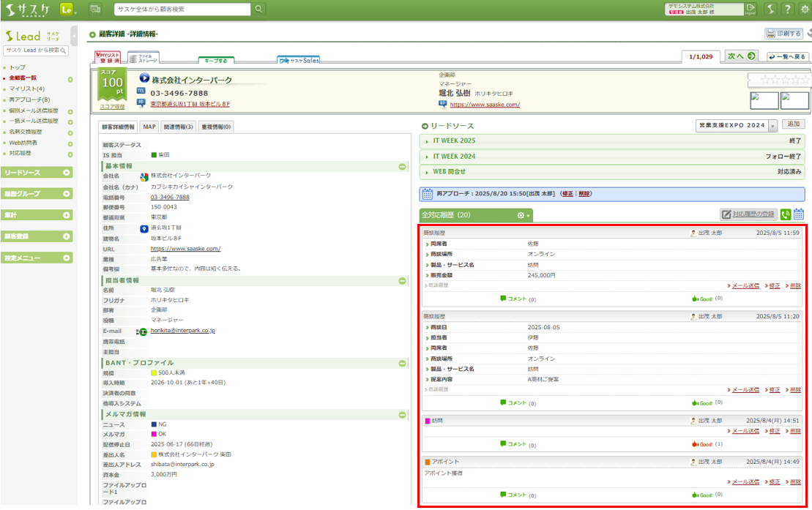The width and height of the screenshot is (812, 510).
Task: Switch to the 重複情報(0) tab
Action: [216, 127]
